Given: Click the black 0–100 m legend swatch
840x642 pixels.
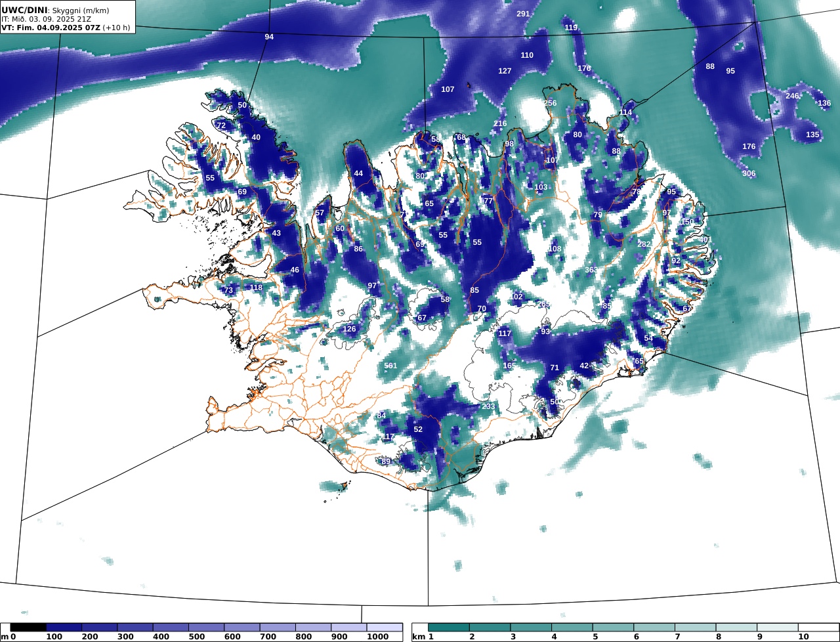Looking at the screenshot, I should tap(28, 628).
